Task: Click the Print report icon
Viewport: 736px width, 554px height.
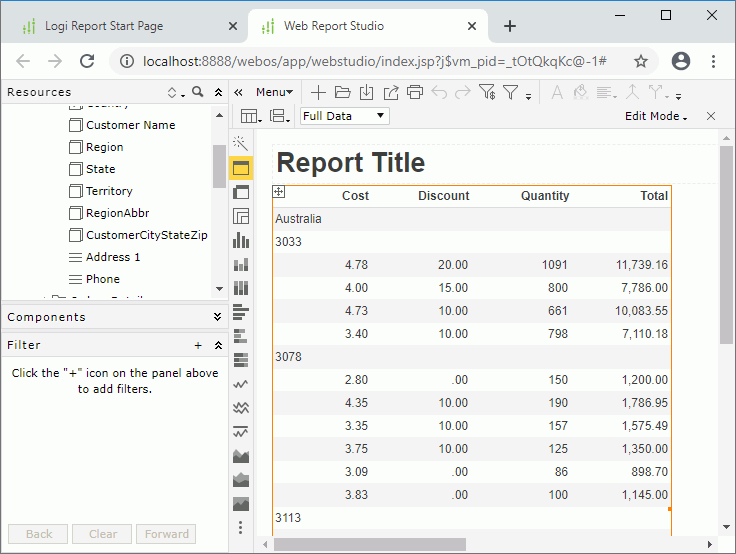Action: 414,92
